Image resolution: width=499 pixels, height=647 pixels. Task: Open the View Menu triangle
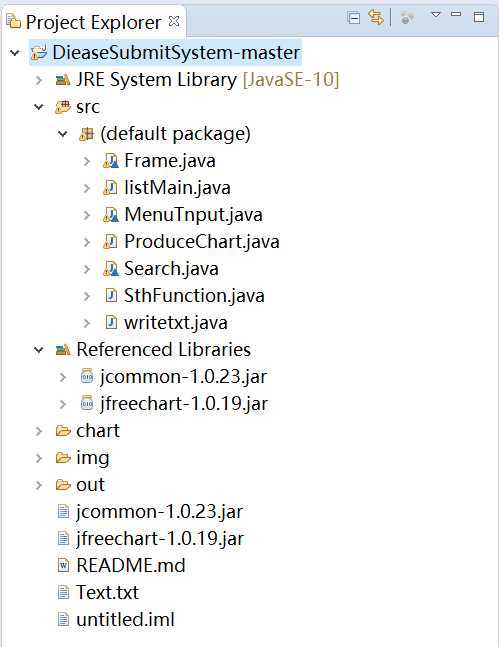(435, 15)
